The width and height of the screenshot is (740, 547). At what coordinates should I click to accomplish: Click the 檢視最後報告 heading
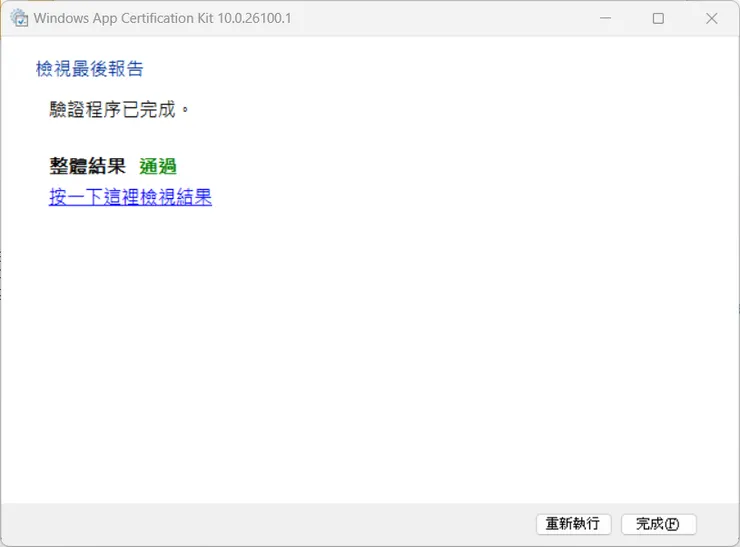tap(90, 69)
